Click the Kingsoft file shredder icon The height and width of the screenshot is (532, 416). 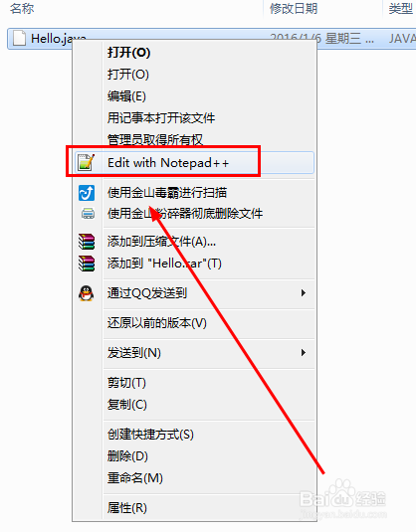[88, 214]
